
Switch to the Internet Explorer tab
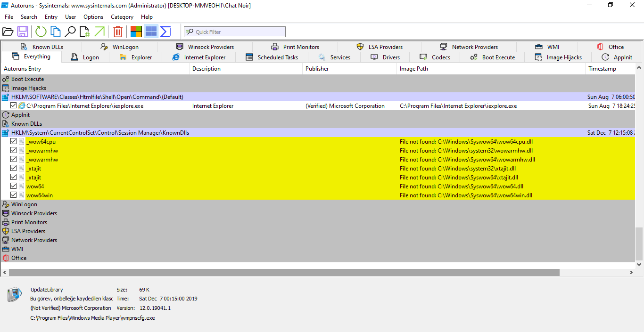[199, 57]
